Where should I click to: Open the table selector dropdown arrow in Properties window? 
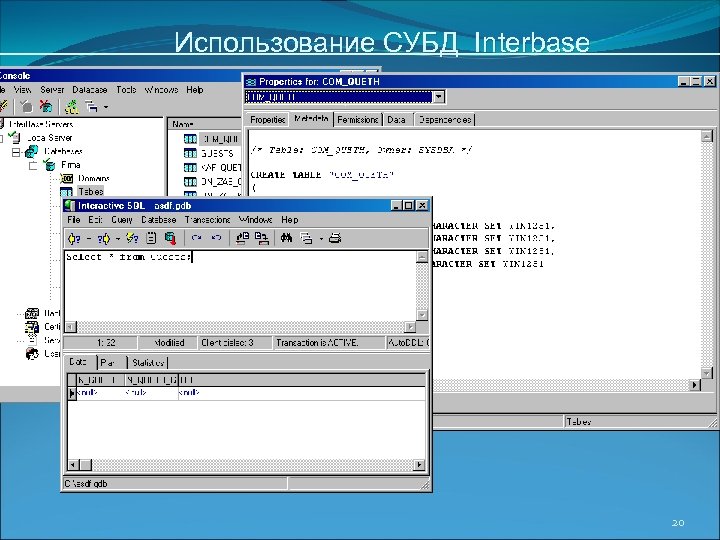[x=439, y=97]
